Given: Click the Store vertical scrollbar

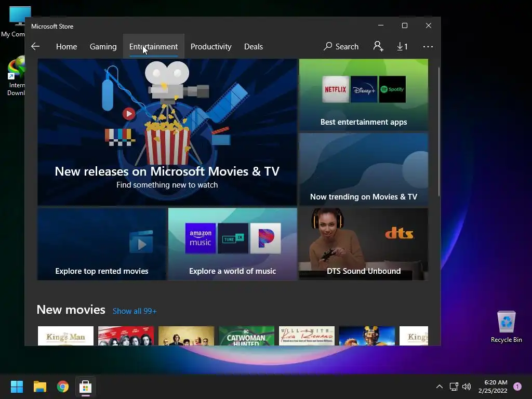Looking at the screenshot, I should (438, 131).
